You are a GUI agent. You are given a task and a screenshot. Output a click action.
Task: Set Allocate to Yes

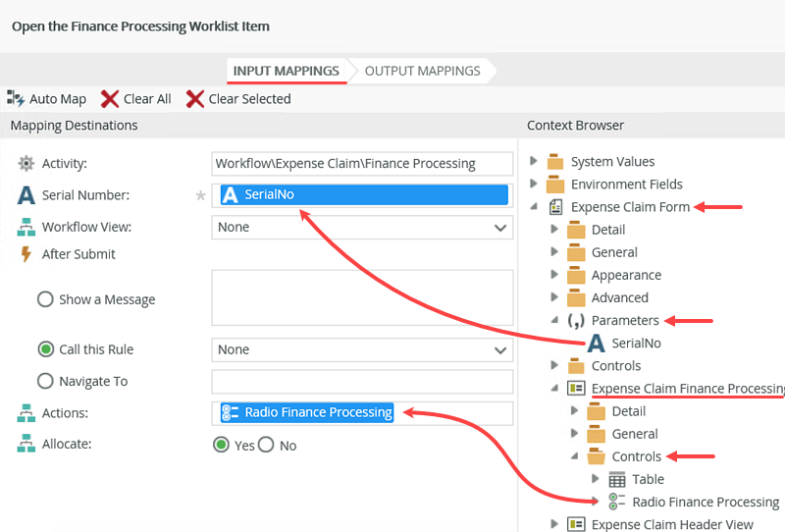coord(221,445)
